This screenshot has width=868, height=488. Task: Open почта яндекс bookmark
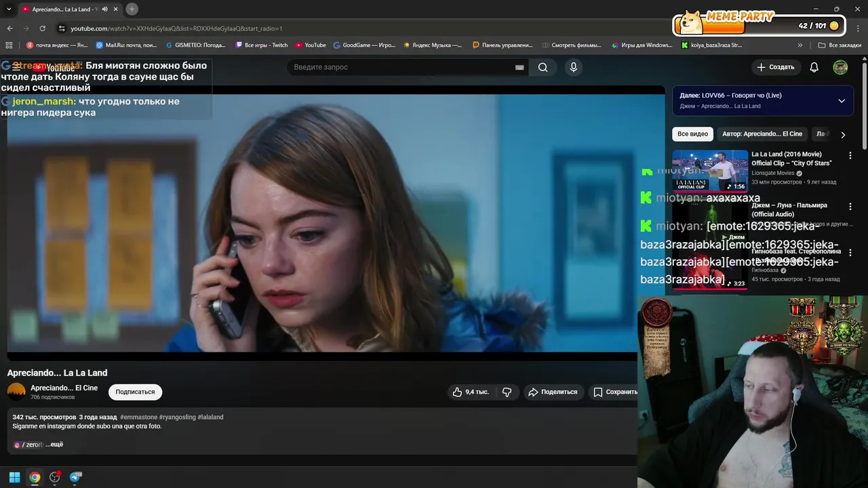coord(57,45)
